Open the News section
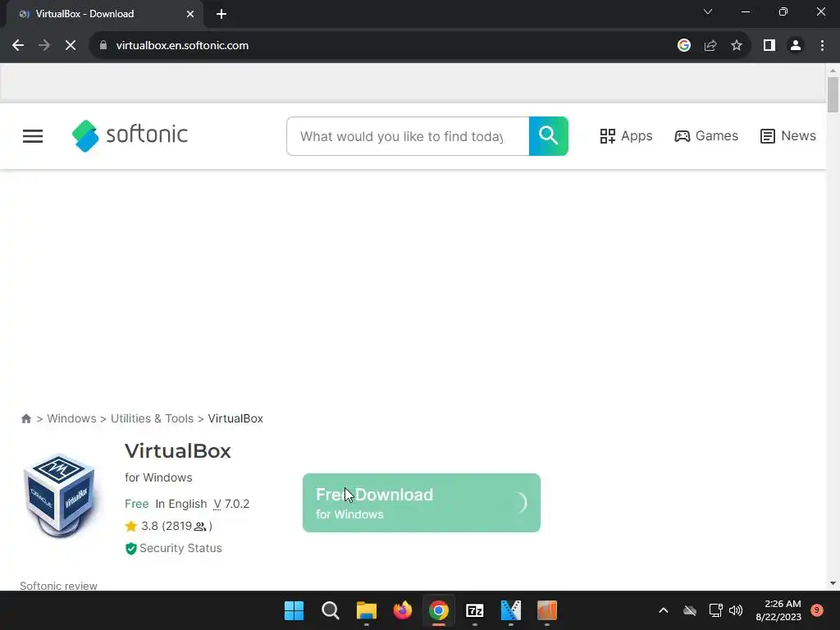This screenshot has height=630, width=840. [788, 136]
